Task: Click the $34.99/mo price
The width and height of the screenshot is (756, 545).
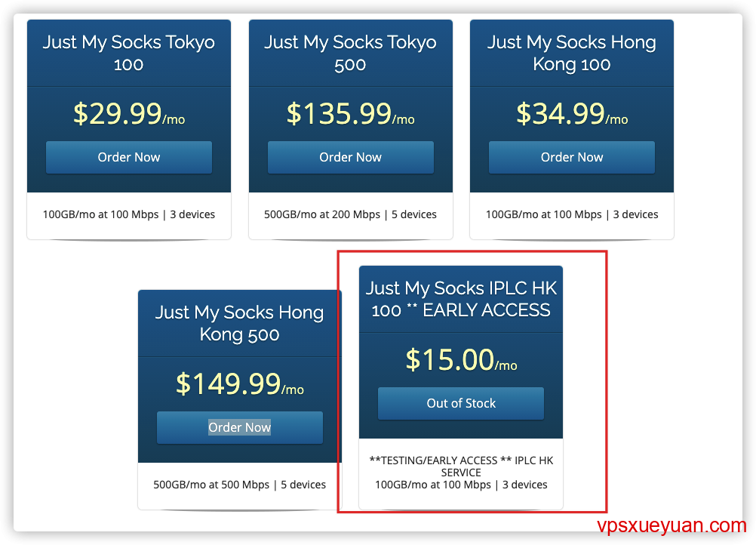Action: [x=572, y=114]
